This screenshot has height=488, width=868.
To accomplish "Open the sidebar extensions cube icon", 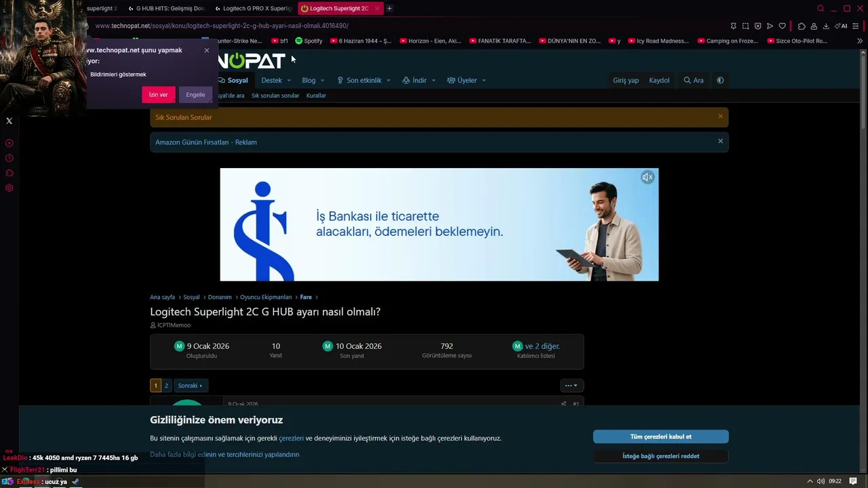I will coord(9,173).
